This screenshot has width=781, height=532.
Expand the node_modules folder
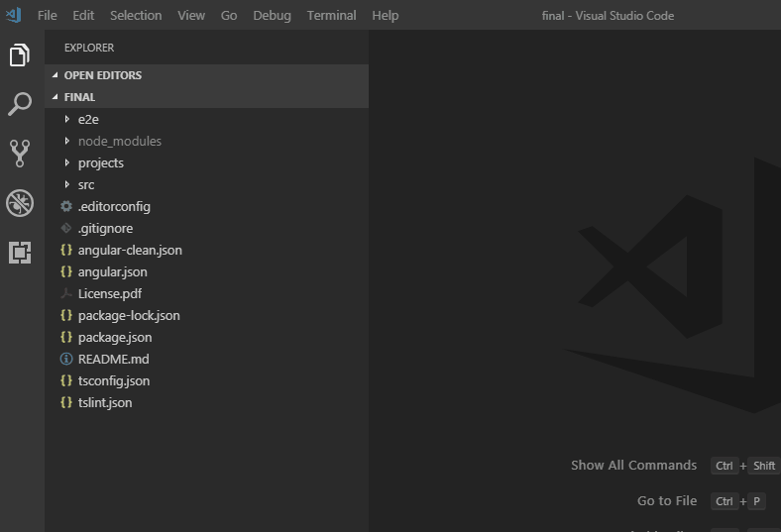click(119, 141)
